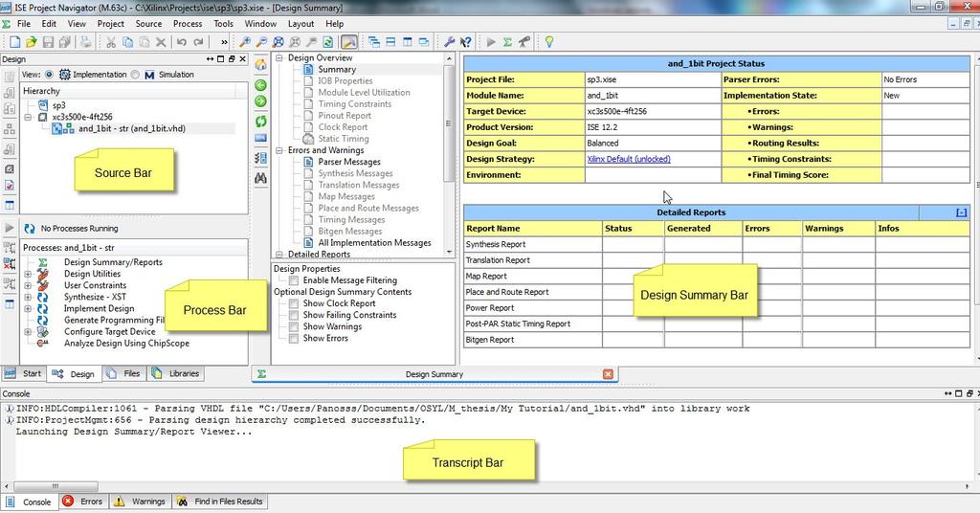This screenshot has width=980, height=513.
Task: Tick the Show Warnings checkbox
Action: (293, 326)
